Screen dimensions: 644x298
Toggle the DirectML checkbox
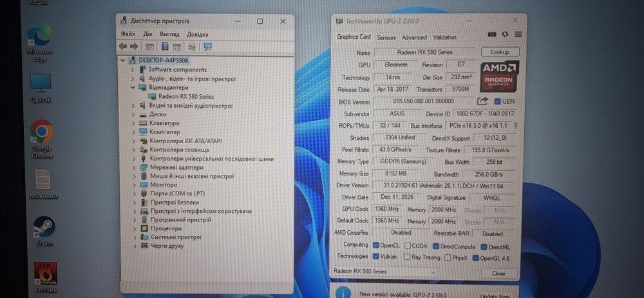click(484, 247)
